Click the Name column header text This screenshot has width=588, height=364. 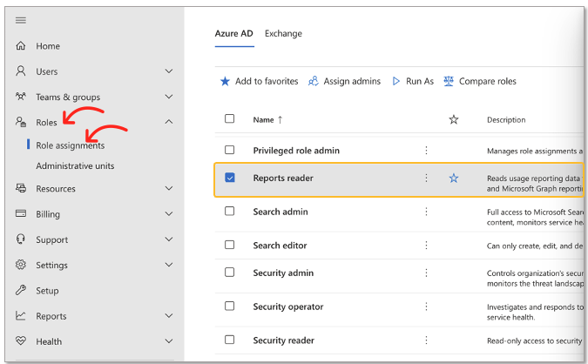263,120
